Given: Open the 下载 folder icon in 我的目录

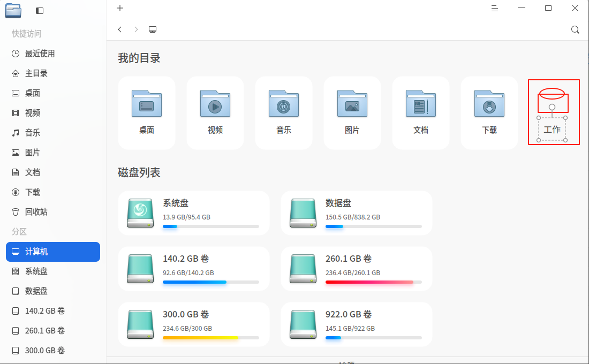Looking at the screenshot, I should tap(489, 104).
